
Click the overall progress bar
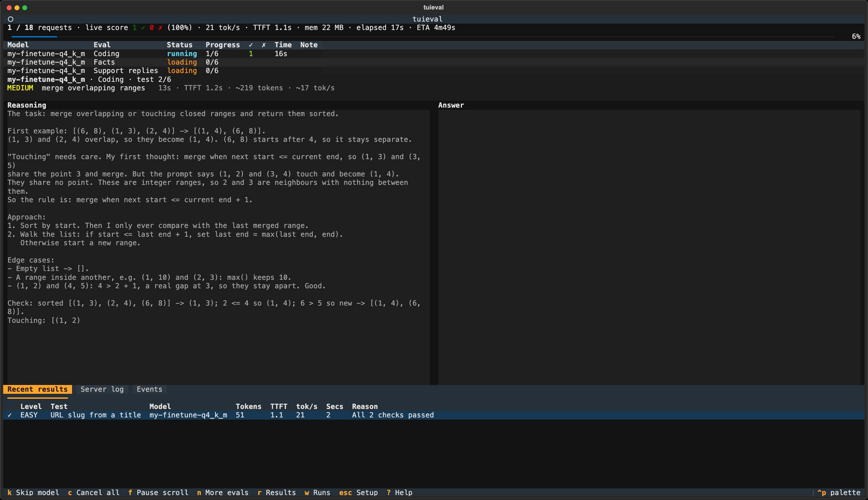pyautogui.click(x=423, y=36)
